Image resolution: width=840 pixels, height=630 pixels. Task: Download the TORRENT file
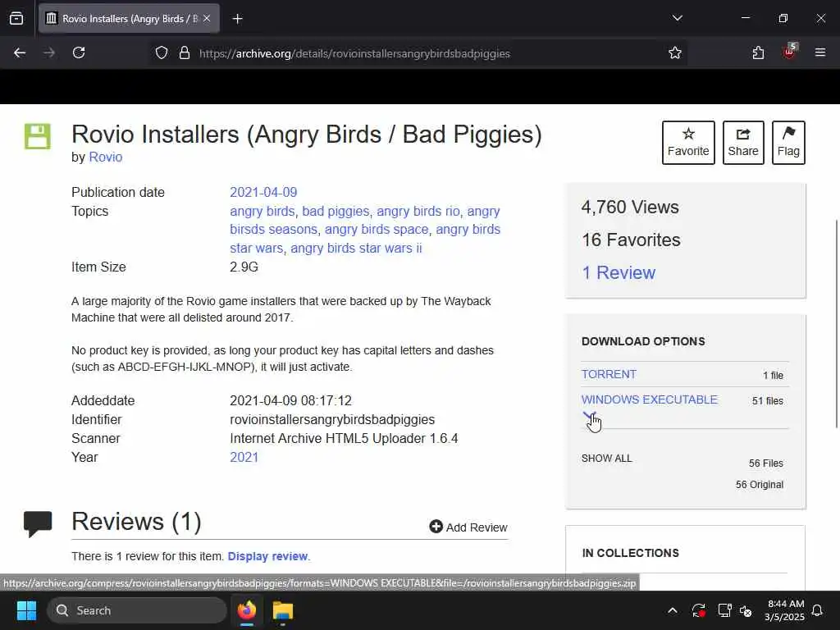tap(609, 374)
